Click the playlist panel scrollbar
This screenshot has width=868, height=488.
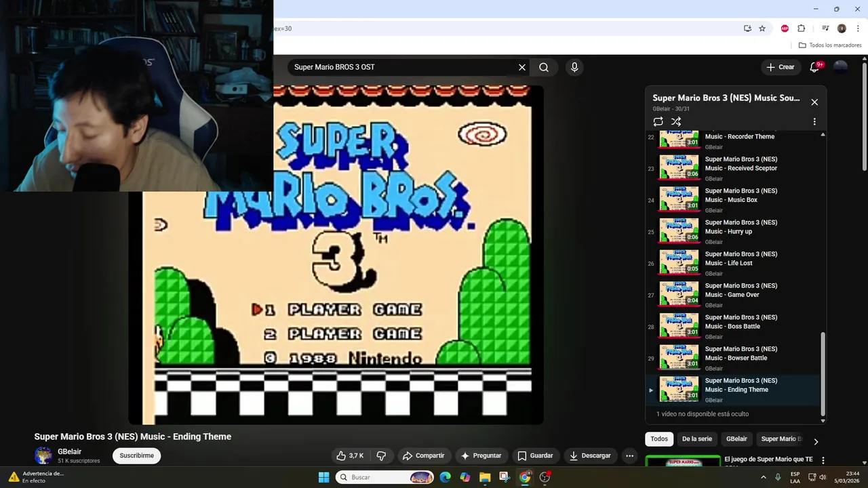click(x=823, y=374)
